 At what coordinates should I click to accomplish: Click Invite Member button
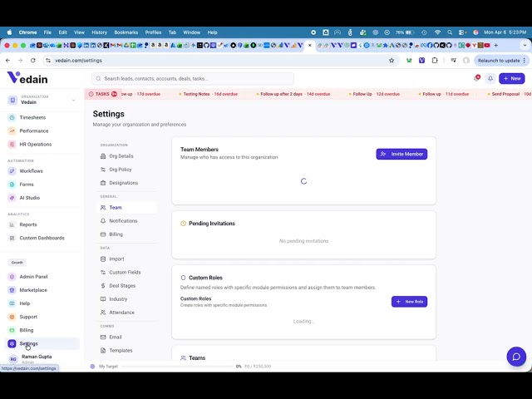pyautogui.click(x=401, y=154)
